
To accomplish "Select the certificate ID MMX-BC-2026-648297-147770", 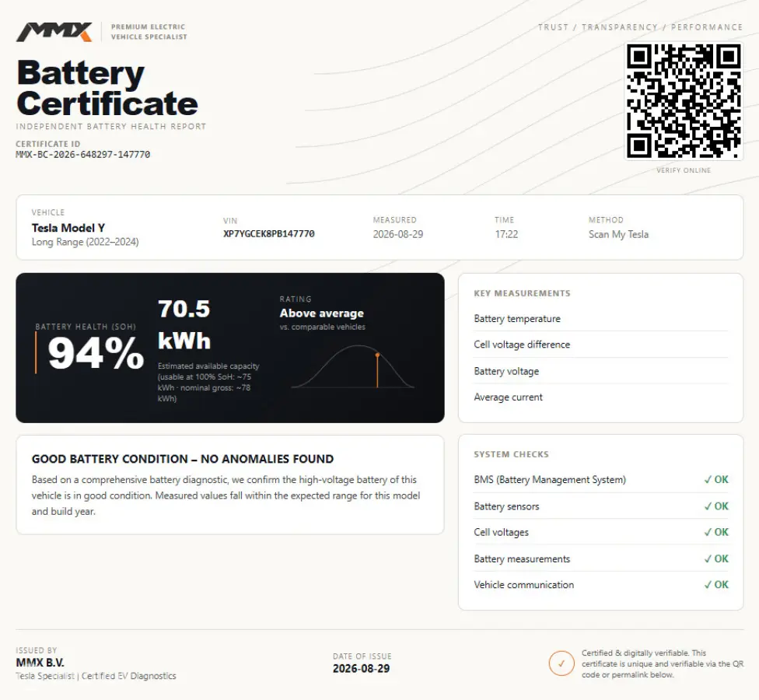I will click(82, 155).
